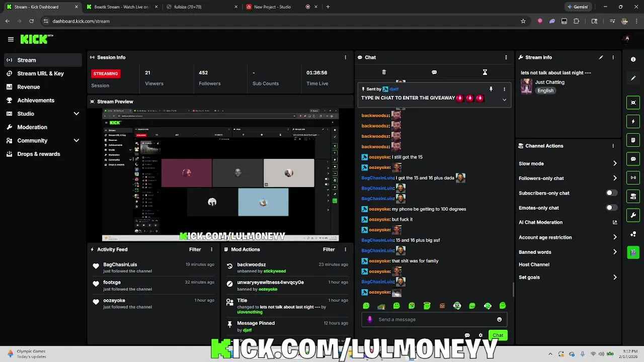This screenshot has width=644, height=362.
Task: Open Banned words arrow
Action: point(615,252)
